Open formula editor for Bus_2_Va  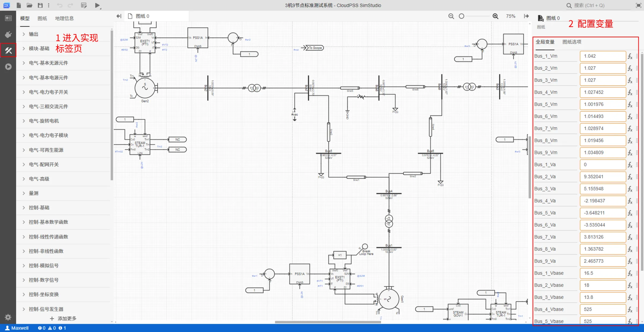pos(630,177)
